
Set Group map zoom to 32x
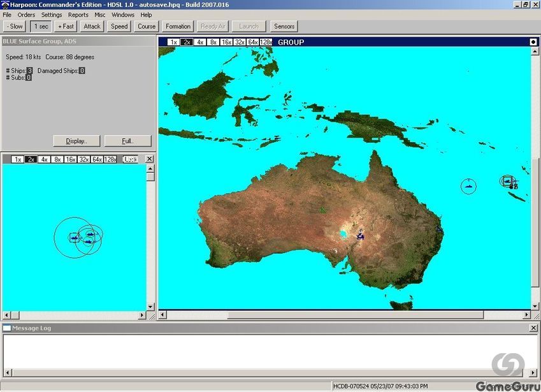point(240,42)
